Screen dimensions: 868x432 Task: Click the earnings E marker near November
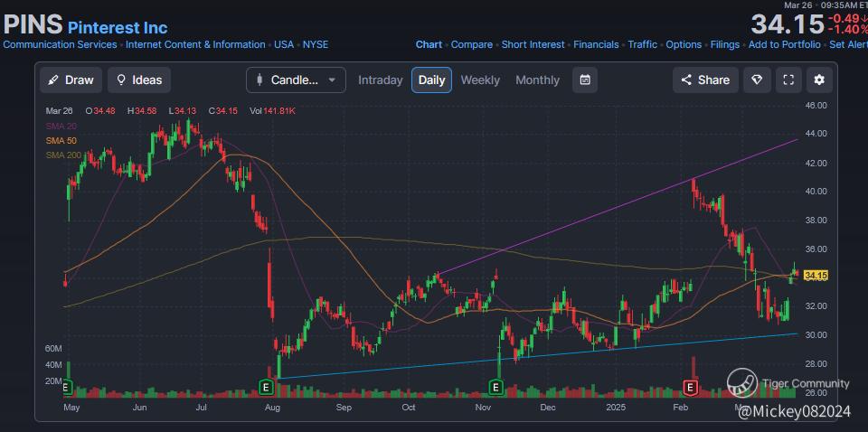[496, 387]
